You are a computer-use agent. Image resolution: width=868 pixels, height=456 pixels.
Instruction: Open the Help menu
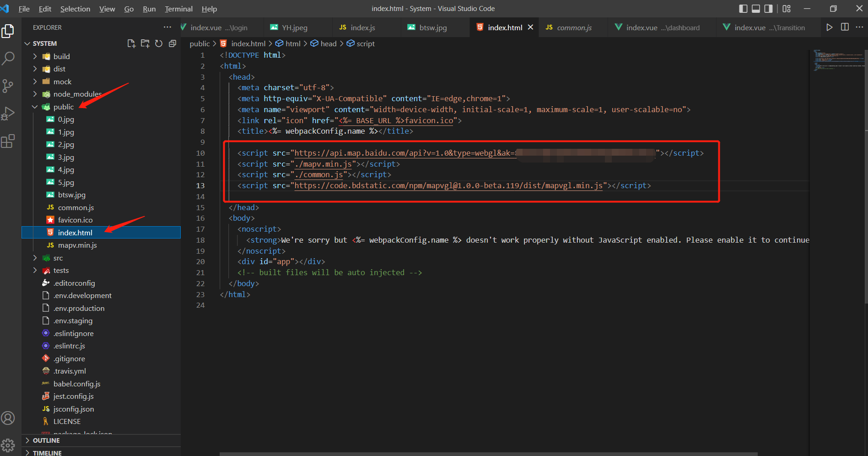tap(209, 9)
